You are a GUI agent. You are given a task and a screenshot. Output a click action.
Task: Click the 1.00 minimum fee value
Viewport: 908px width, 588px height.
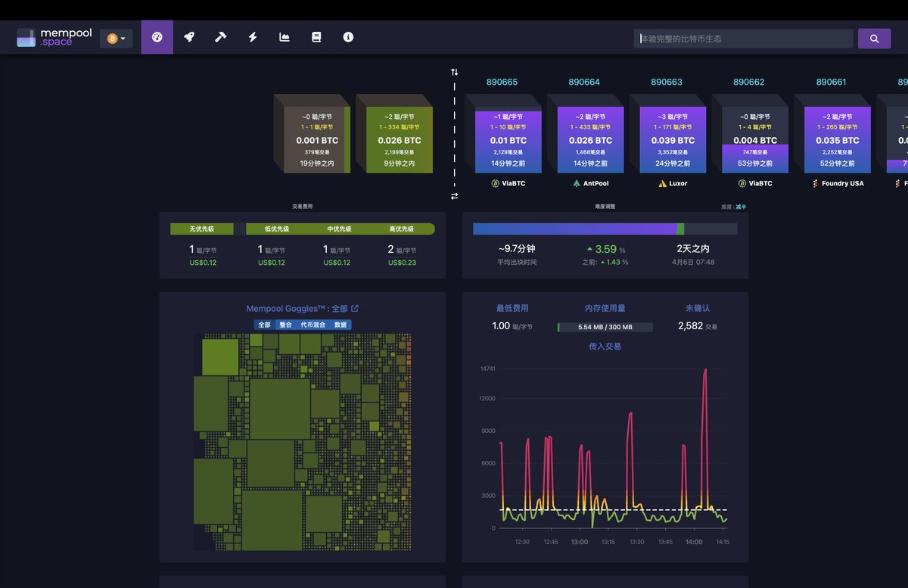(x=501, y=325)
